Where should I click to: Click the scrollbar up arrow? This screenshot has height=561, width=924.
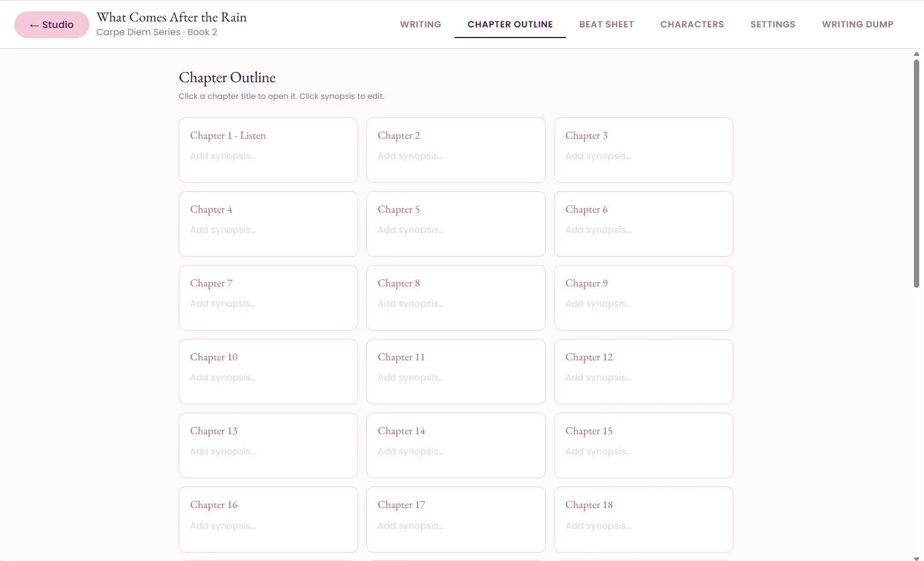click(x=916, y=54)
